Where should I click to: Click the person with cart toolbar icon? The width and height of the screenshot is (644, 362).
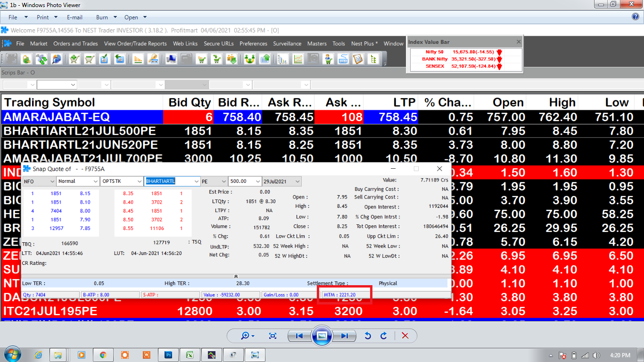[328, 59]
